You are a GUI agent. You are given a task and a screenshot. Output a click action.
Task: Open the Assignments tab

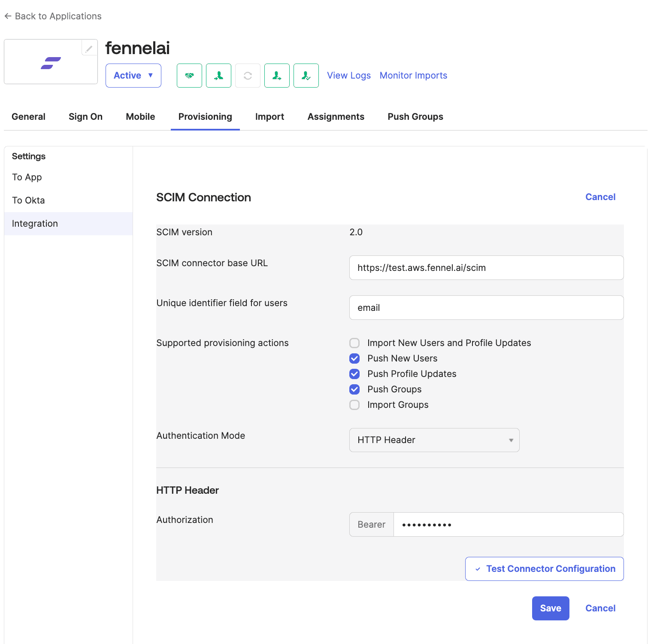click(x=336, y=117)
